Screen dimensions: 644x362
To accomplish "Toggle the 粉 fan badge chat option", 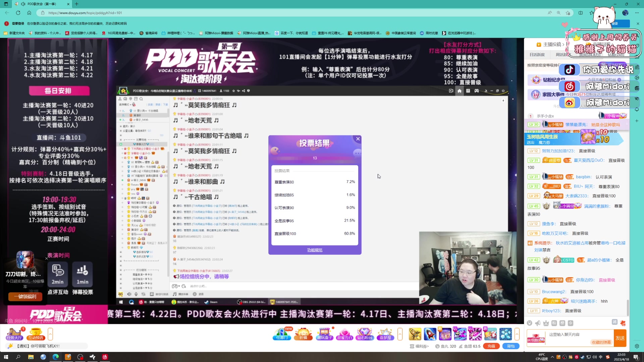I will pyautogui.click(x=555, y=323).
